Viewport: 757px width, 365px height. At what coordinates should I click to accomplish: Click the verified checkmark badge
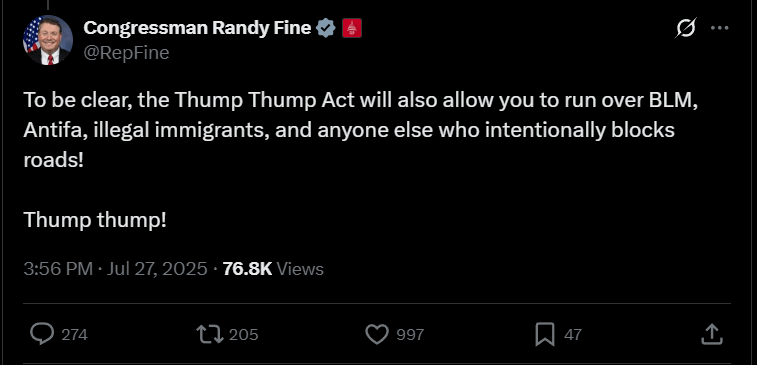(x=326, y=28)
